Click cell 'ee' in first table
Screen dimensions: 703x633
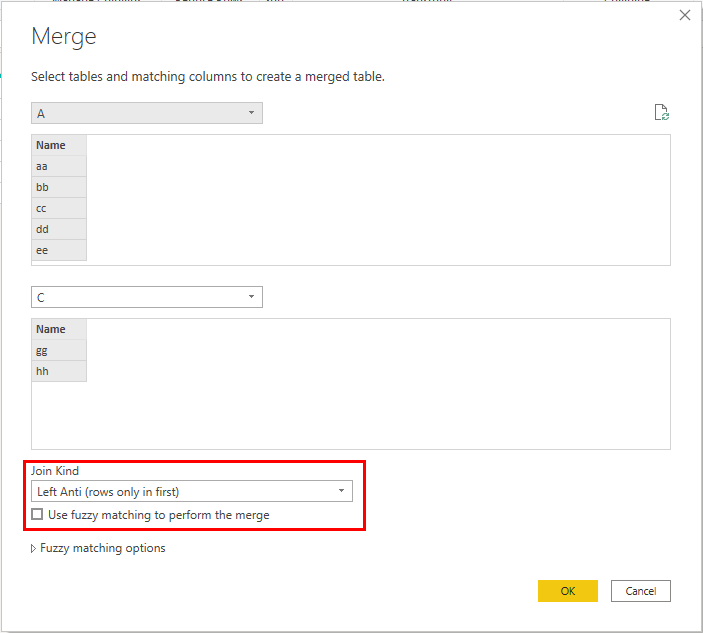click(x=59, y=250)
